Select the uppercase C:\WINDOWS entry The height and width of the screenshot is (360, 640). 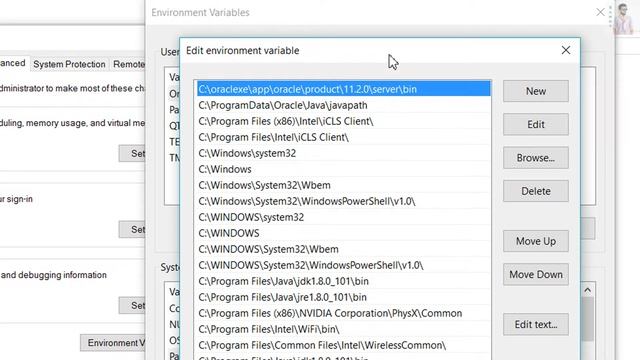click(343, 233)
